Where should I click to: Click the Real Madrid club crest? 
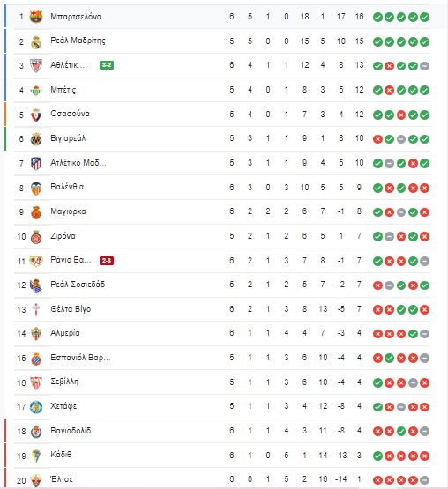click(x=36, y=41)
